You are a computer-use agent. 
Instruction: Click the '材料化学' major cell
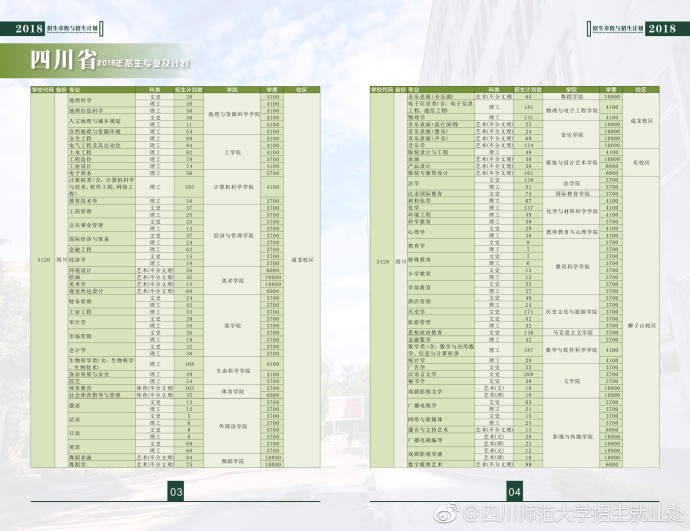point(440,201)
